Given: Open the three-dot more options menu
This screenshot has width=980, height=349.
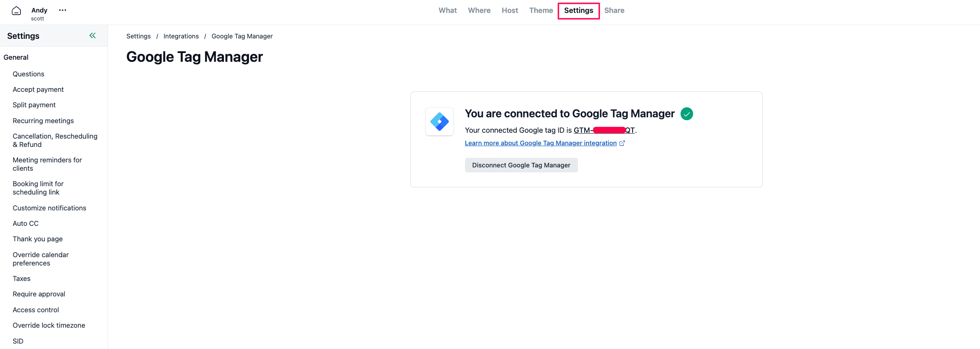Looking at the screenshot, I should [x=63, y=10].
